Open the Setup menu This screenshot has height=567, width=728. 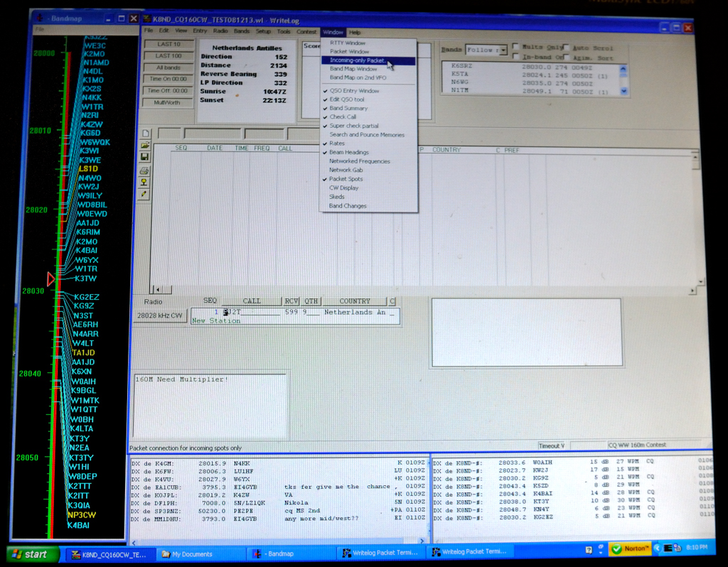pos(263,31)
